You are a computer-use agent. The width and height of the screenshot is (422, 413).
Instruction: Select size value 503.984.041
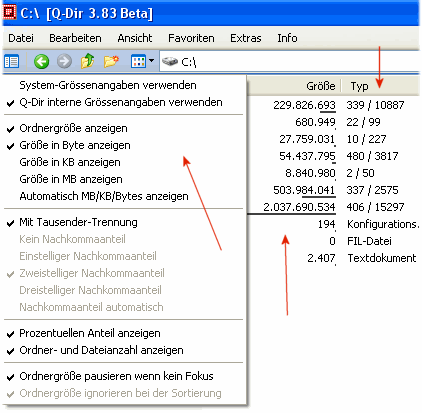click(304, 190)
